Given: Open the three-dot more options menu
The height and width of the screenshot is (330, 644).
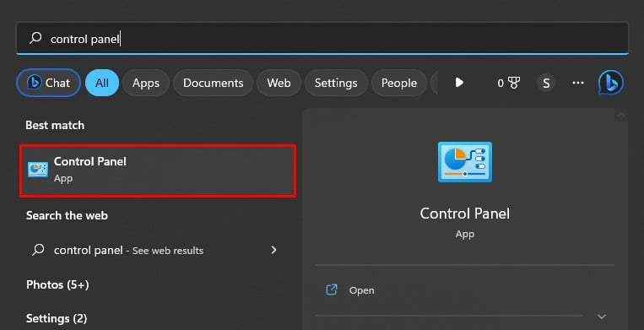Looking at the screenshot, I should [x=578, y=83].
